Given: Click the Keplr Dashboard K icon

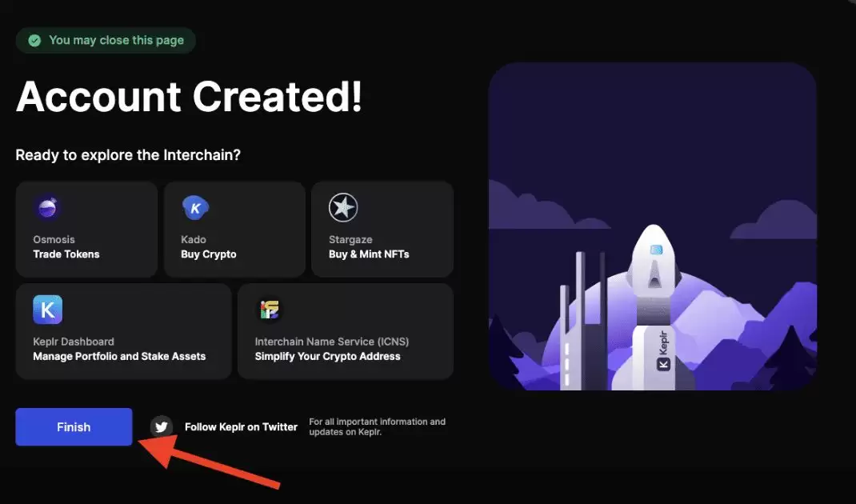Looking at the screenshot, I should pyautogui.click(x=48, y=310).
